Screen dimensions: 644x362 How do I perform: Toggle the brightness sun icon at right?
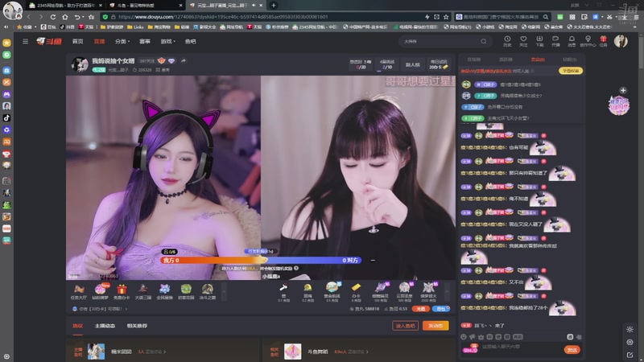tap(630, 329)
